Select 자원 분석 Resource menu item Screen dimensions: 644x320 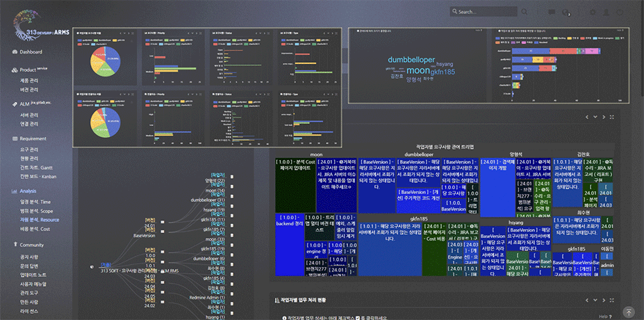pyautogui.click(x=39, y=218)
